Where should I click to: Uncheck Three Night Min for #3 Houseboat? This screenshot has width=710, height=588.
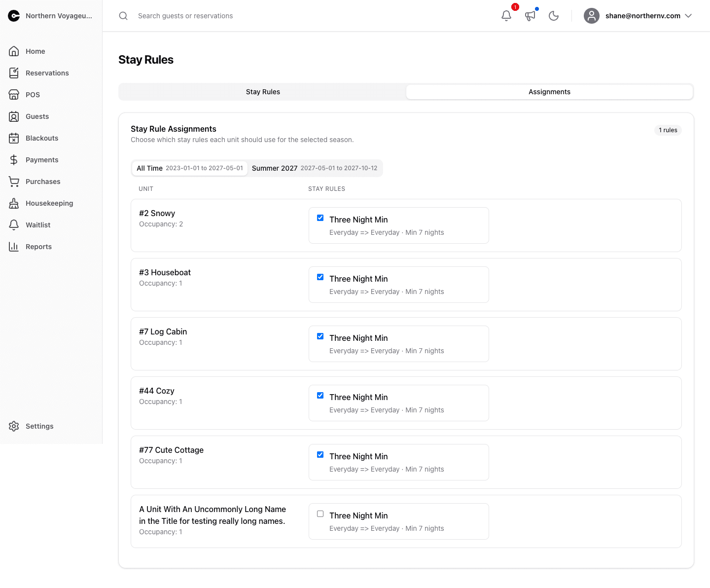[x=320, y=277]
